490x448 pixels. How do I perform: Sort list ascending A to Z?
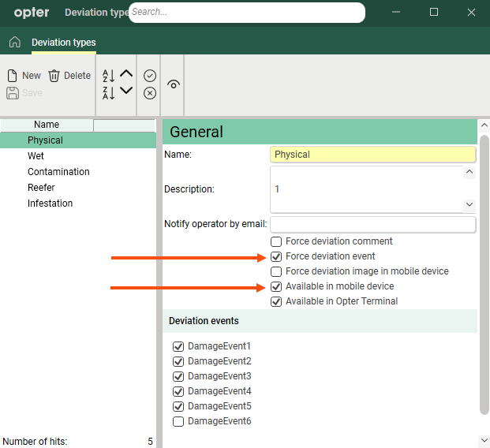tap(109, 76)
